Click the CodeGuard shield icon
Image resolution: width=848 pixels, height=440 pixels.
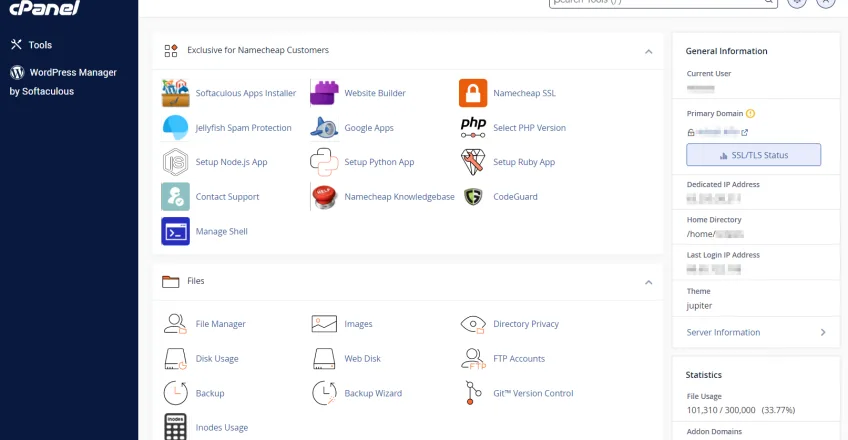(x=473, y=197)
